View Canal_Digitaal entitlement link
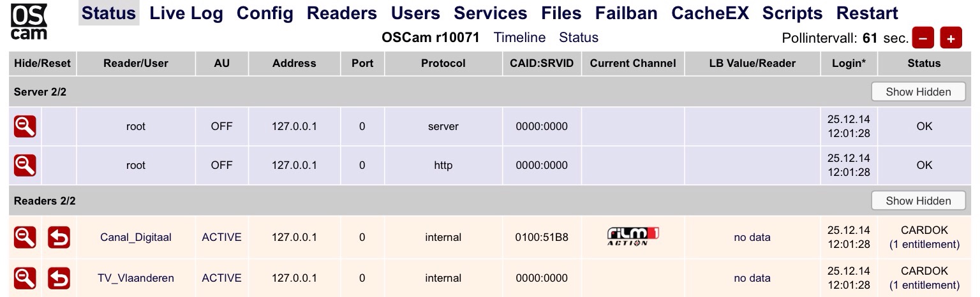Viewport: 980px width, 297px height. pos(924,244)
